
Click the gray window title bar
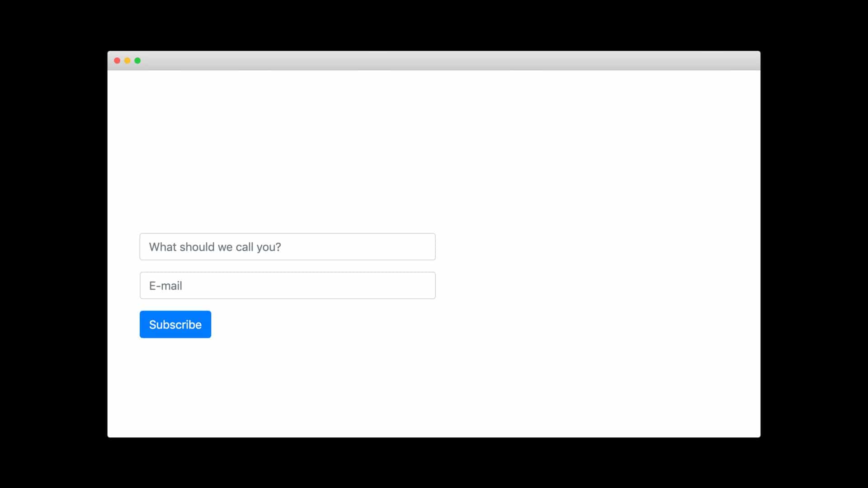point(434,61)
